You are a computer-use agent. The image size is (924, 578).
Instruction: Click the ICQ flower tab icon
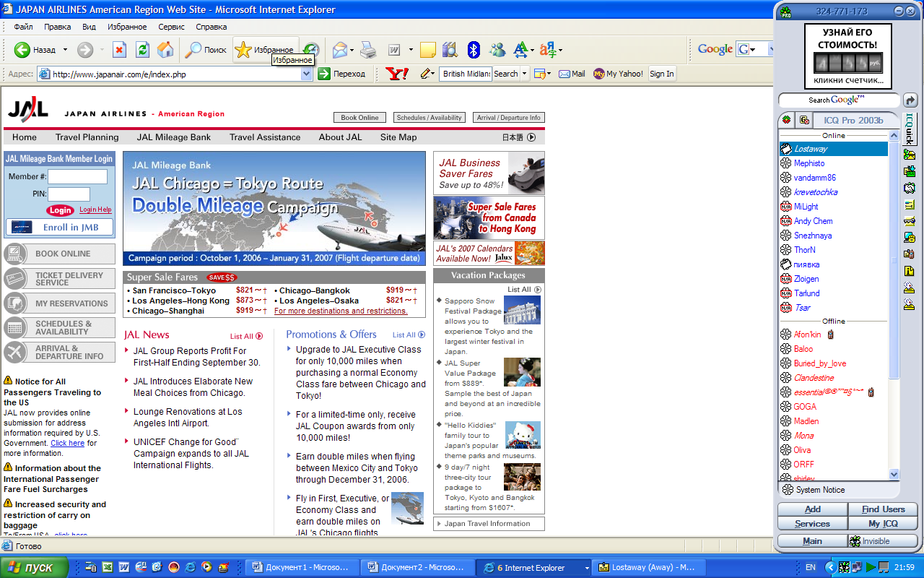point(787,120)
